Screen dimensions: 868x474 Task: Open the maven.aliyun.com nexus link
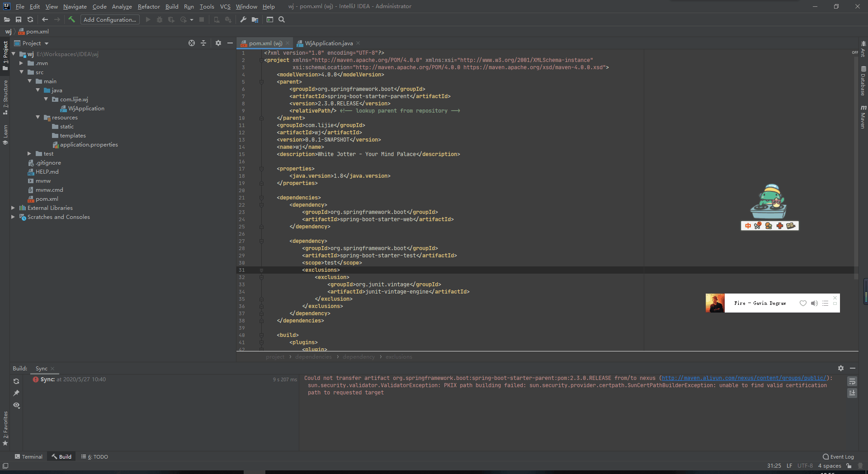point(744,378)
